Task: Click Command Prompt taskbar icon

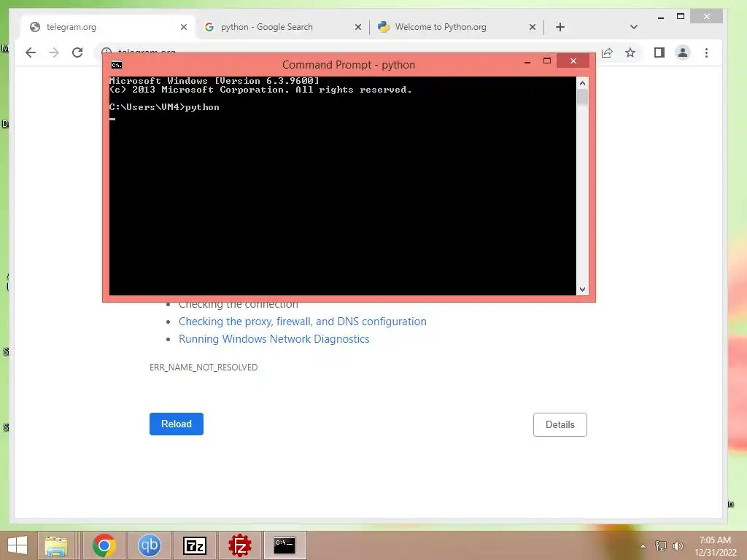Action: click(285, 545)
